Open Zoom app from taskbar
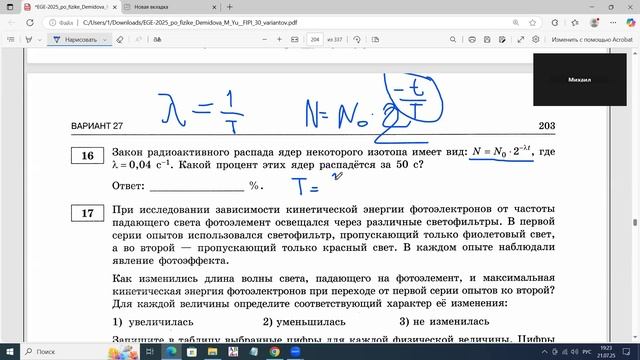The height and width of the screenshot is (360, 640). coord(296,351)
